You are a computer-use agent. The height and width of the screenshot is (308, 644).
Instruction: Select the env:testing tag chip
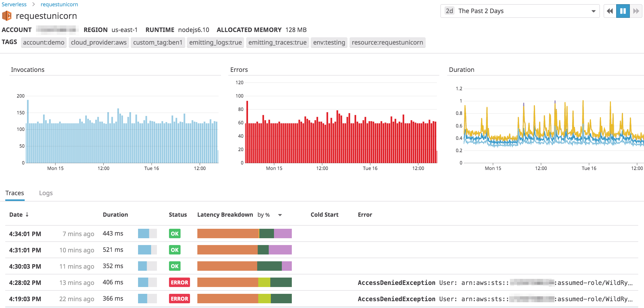(329, 42)
